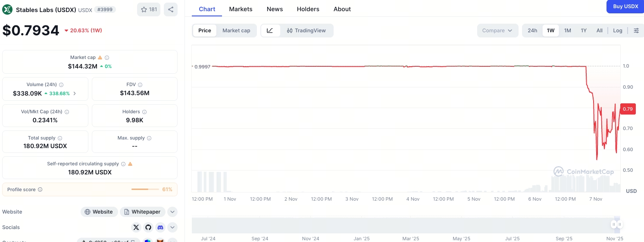Click the #3999 rank badge
The image size is (644, 242).
105,9
